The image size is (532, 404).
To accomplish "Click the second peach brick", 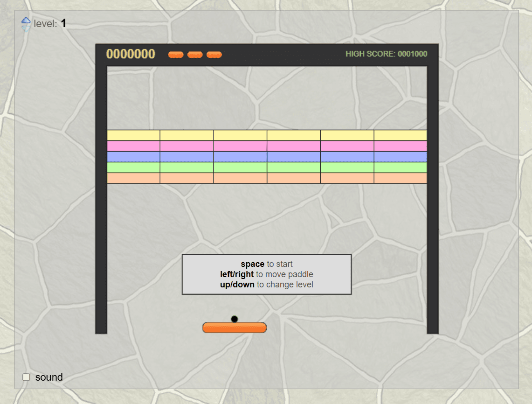I will coord(187,178).
